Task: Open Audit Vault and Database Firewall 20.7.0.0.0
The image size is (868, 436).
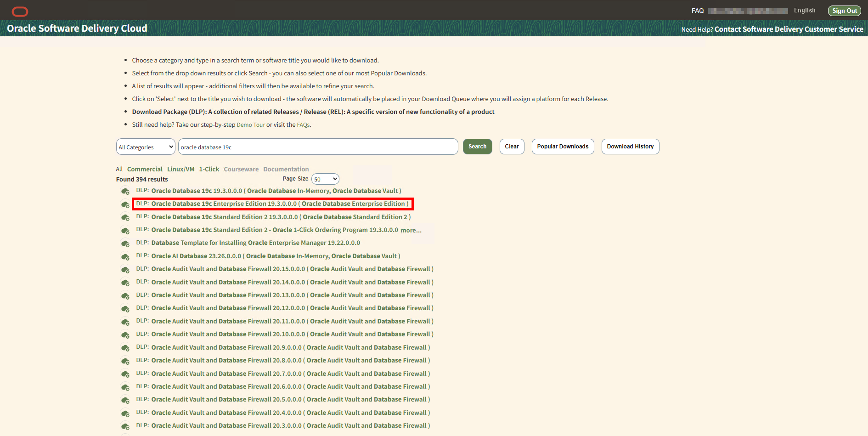Action: pyautogui.click(x=291, y=374)
